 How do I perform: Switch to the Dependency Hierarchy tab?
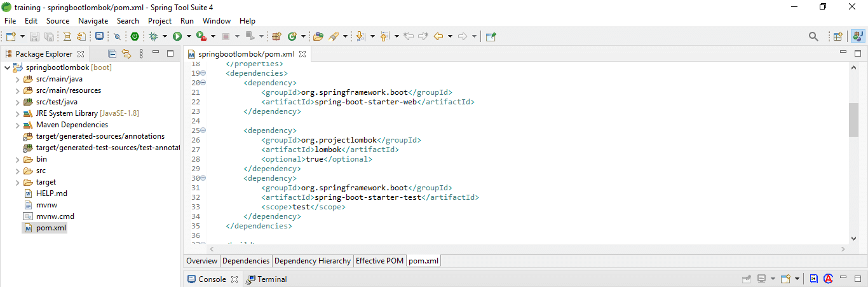pos(313,261)
